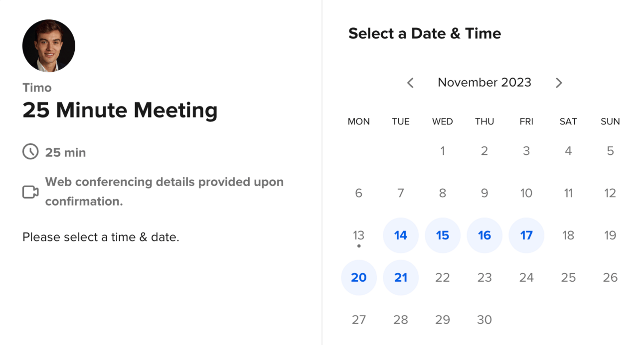Image resolution: width=644 pixels, height=345 pixels.
Task: Click Sunday the 26th
Action: (610, 278)
